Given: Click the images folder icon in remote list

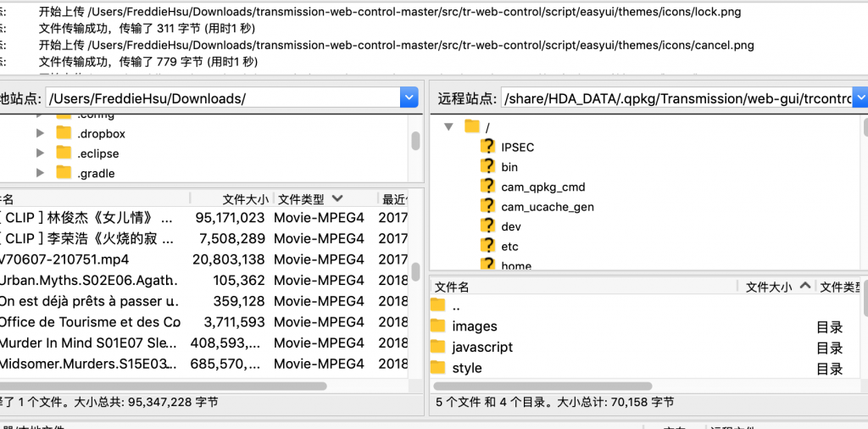Looking at the screenshot, I should pos(438,326).
